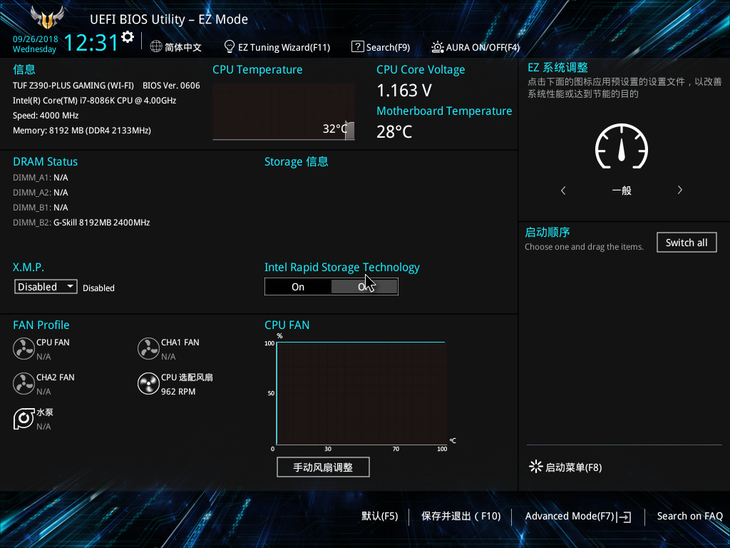Image resolution: width=730 pixels, height=548 pixels.
Task: Click the Memory: 8192 MB text
Action: coord(82,131)
